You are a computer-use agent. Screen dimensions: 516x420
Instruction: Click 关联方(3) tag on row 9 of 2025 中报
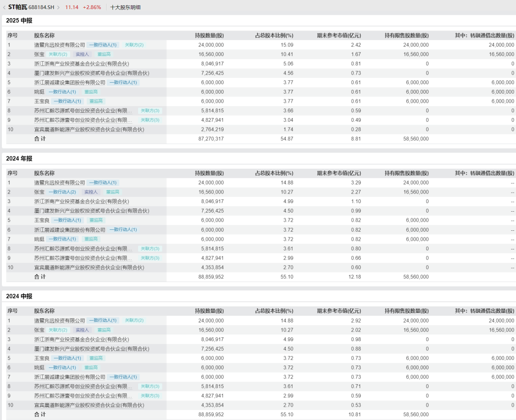click(150, 120)
